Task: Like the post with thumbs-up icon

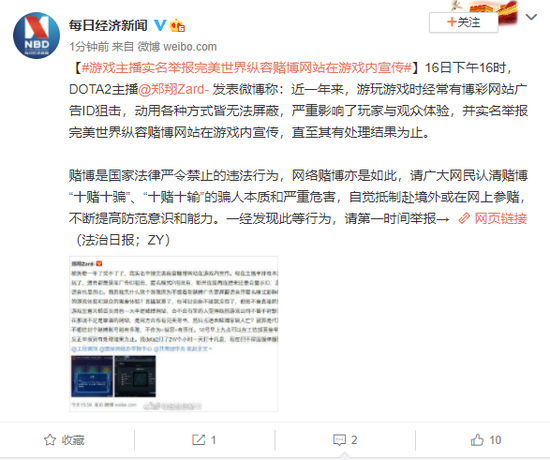Action: (477, 440)
